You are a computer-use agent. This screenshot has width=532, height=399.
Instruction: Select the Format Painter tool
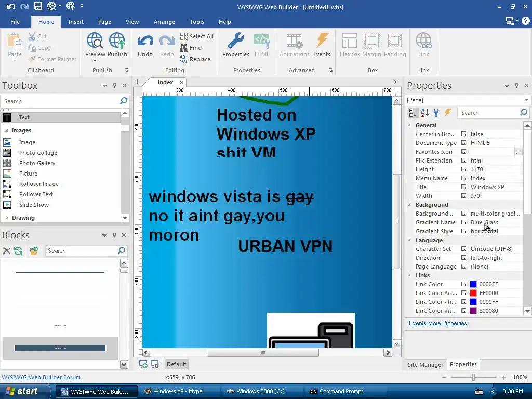click(52, 59)
